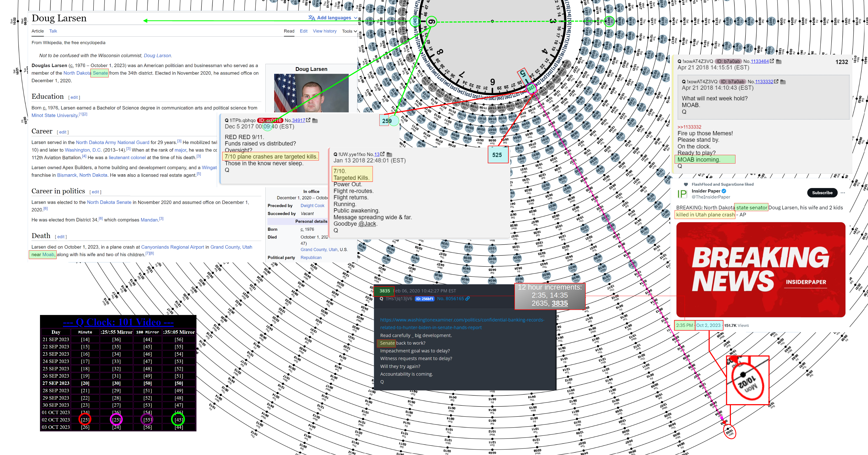Click folder icon beside post No.34917

coord(315,120)
